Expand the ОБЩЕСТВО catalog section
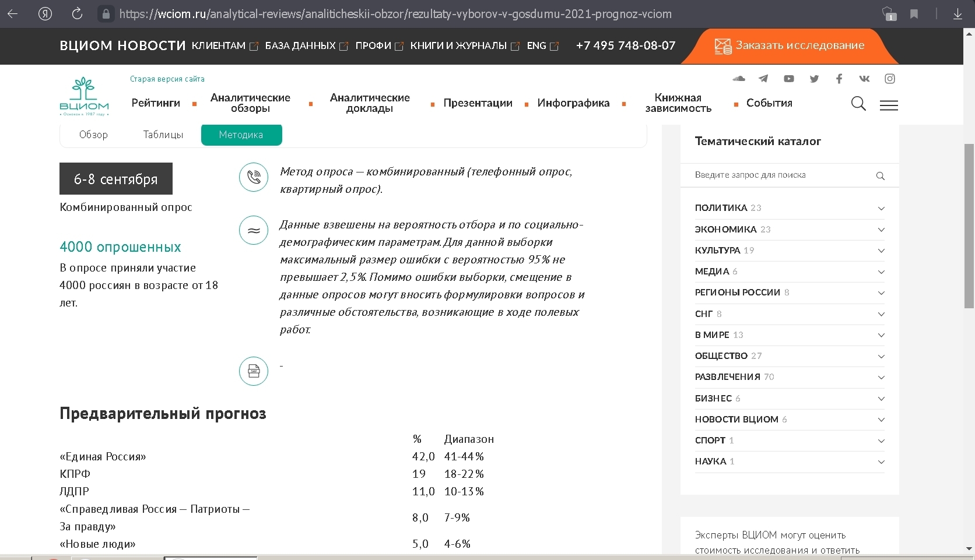The image size is (975, 560). coord(881,356)
